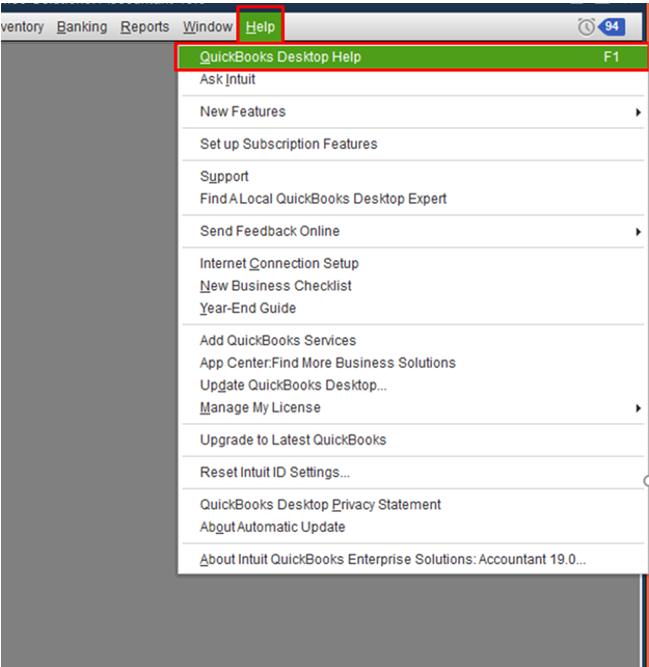This screenshot has width=649, height=667.
Task: Open App Center: Find More Business Solutions
Action: (x=412, y=363)
